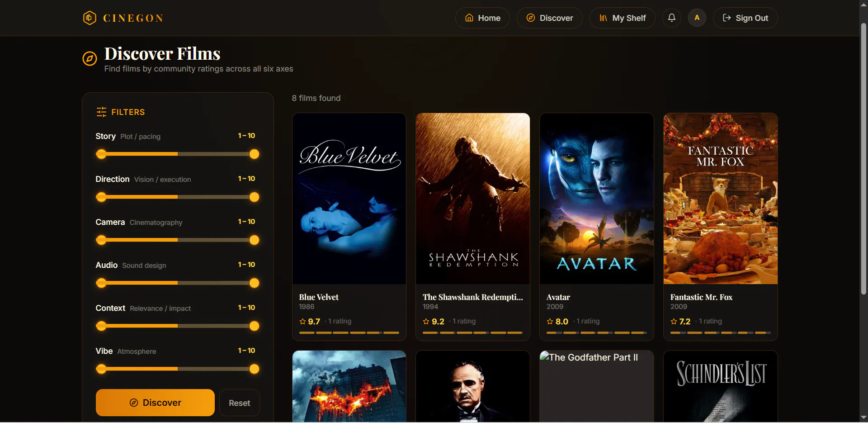Click the star icon on Fantastic Mr. Fox
The height and width of the screenshot is (423, 868).
[674, 322]
